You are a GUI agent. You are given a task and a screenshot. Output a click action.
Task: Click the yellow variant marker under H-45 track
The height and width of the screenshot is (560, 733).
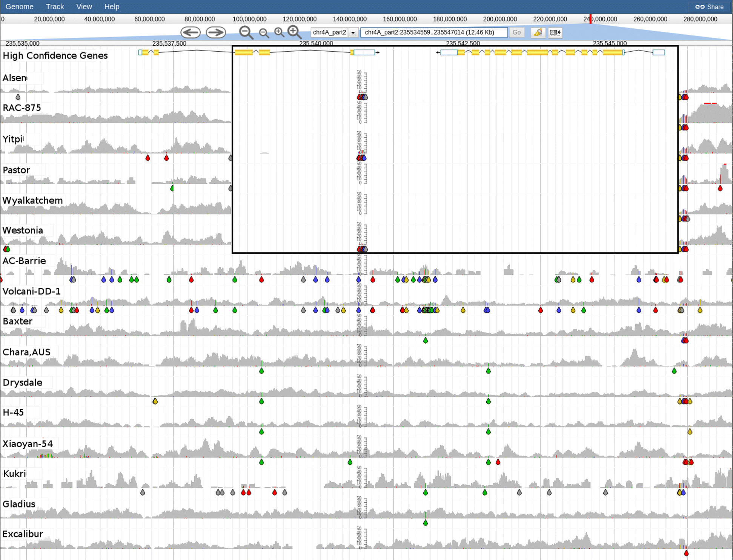(x=690, y=432)
